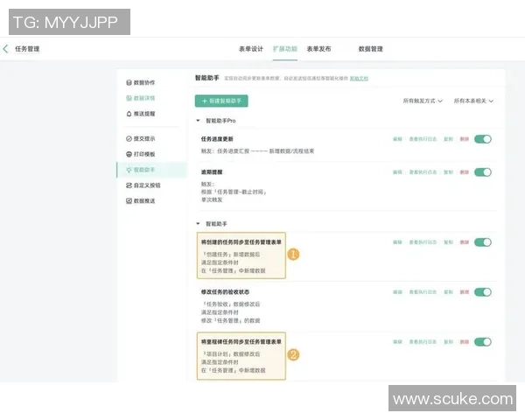Screen dimensions: 525x420
Task: Click 删除 for 修改任务的验收状态
Action: click(465, 292)
